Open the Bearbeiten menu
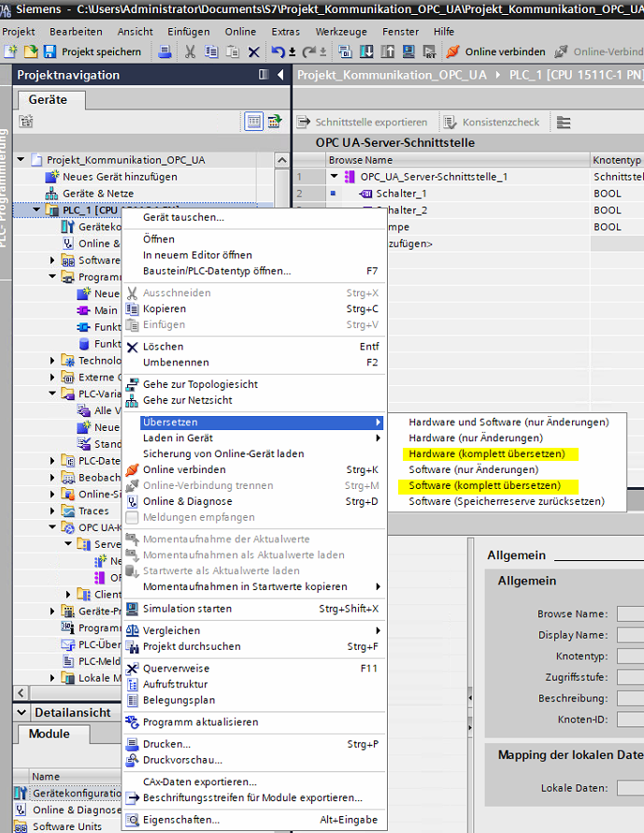This screenshot has height=833, width=644. point(76,32)
